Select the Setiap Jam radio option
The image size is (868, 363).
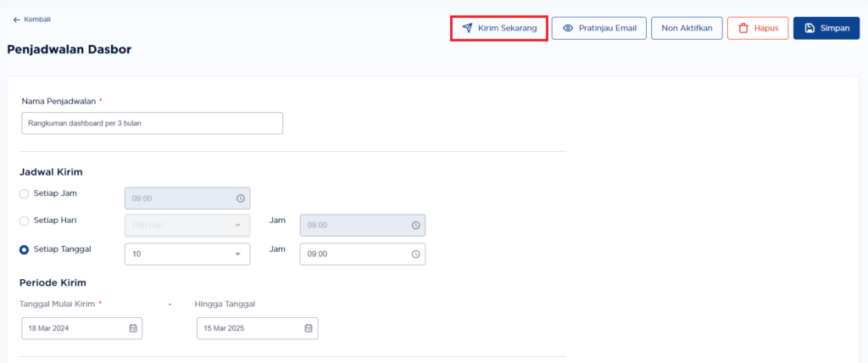tap(24, 194)
